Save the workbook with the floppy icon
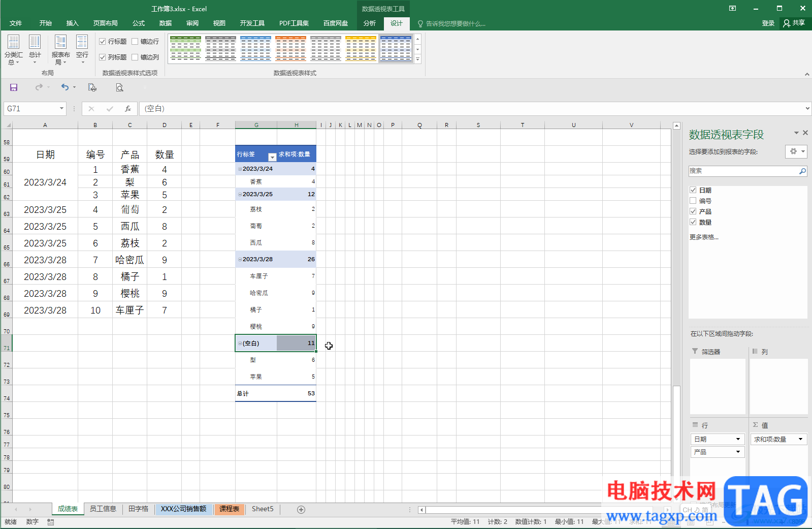This screenshot has height=529, width=812. point(14,87)
